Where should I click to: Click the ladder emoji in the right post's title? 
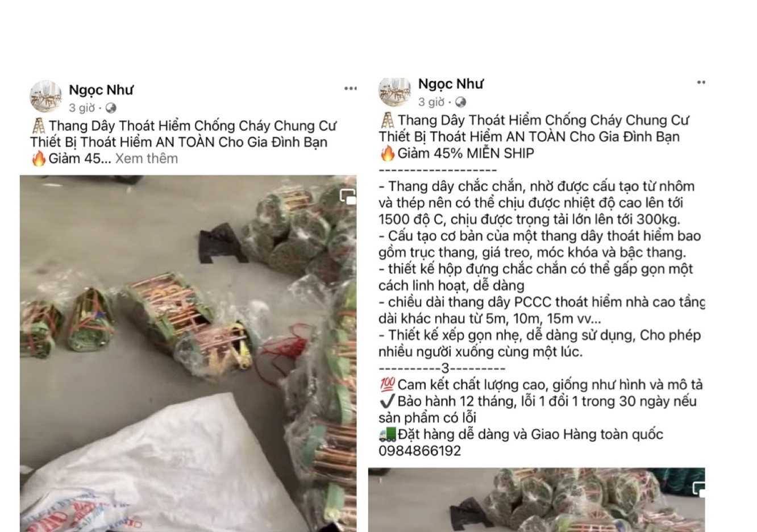click(387, 120)
